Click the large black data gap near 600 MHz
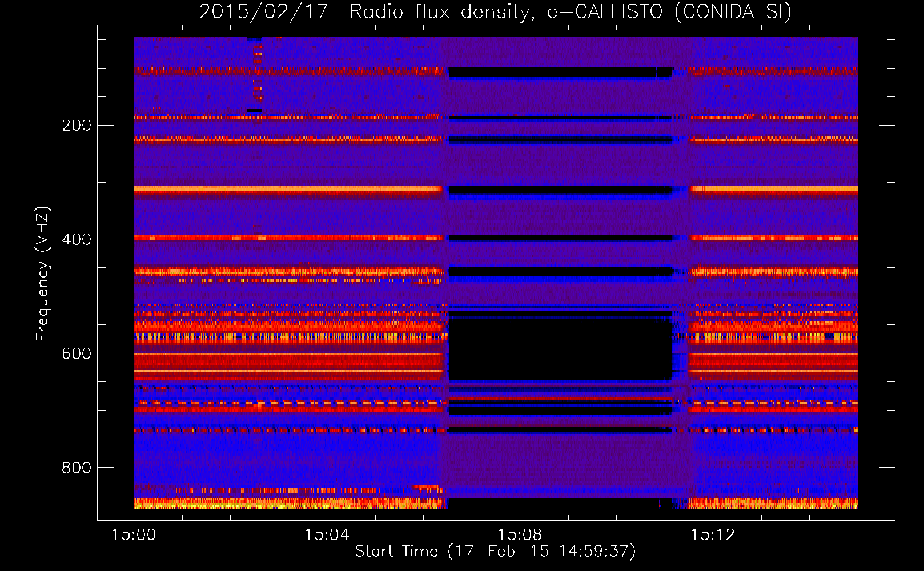Viewport: 924px width, 571px height. [561, 348]
